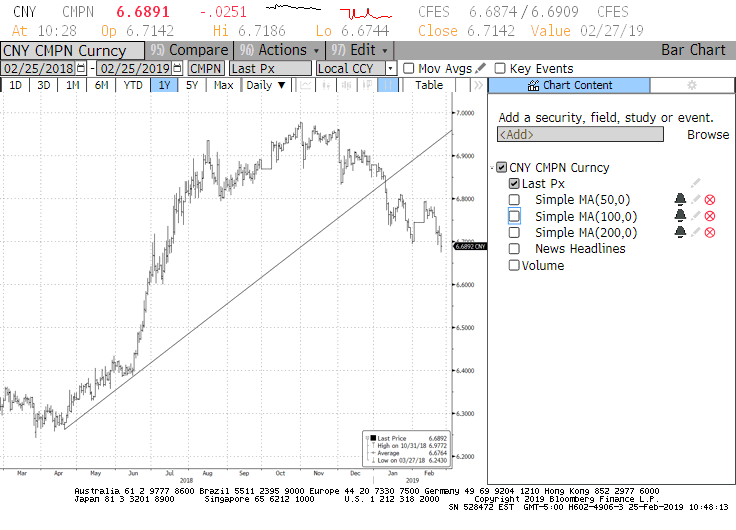
Task: Click the Add security input field
Action: (x=580, y=134)
